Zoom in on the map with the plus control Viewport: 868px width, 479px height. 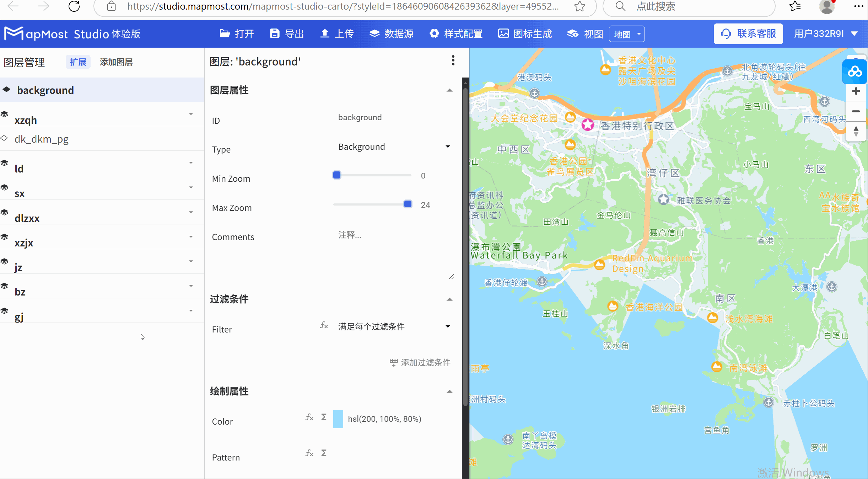pos(856,91)
